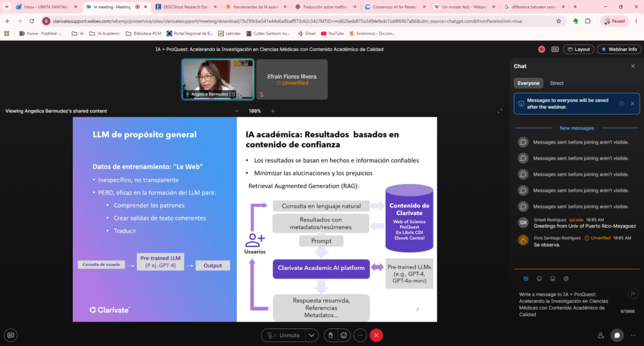Expand shared content to full screen
The height and width of the screenshot is (346, 644).
[x=499, y=111]
